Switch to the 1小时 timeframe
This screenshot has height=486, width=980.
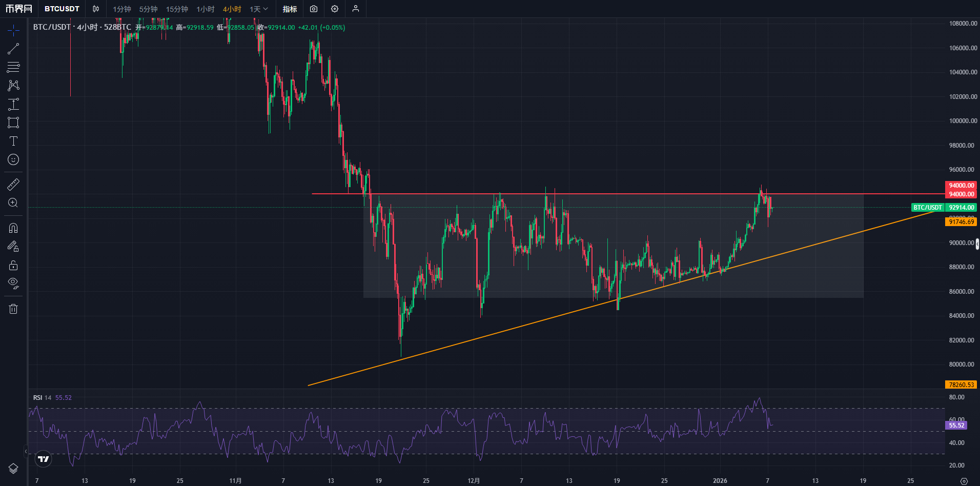tap(206, 9)
